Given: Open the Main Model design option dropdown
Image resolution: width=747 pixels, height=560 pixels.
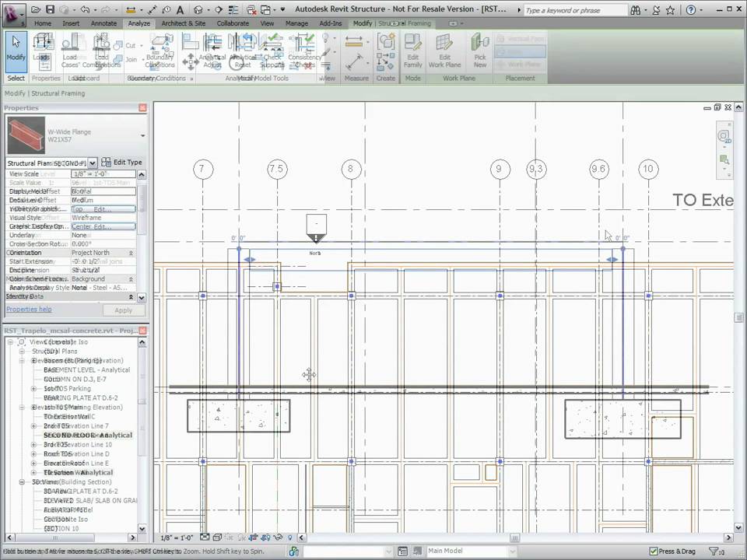Looking at the screenshot, I should (x=513, y=551).
